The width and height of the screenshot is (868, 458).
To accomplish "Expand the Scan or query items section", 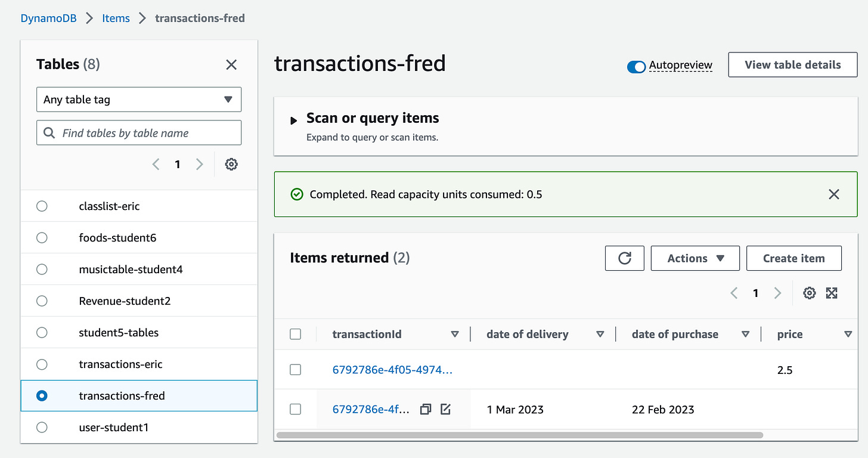I will [293, 120].
